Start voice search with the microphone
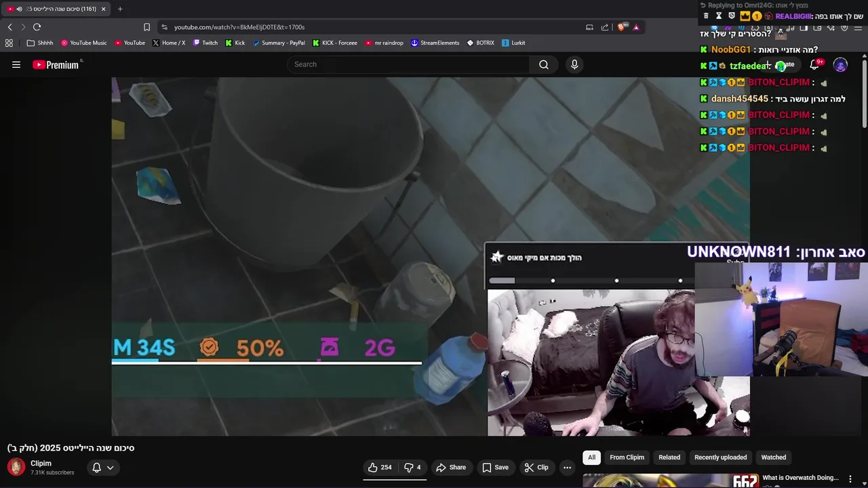 (574, 64)
